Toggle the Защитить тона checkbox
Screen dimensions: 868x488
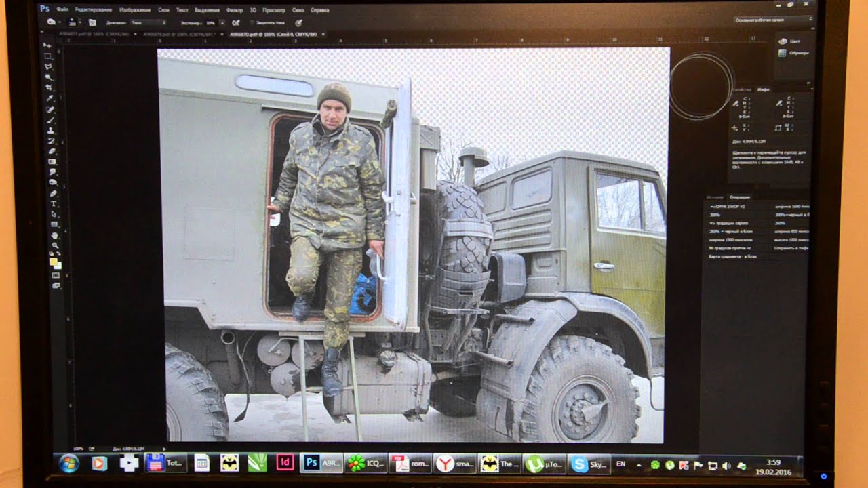click(252, 22)
